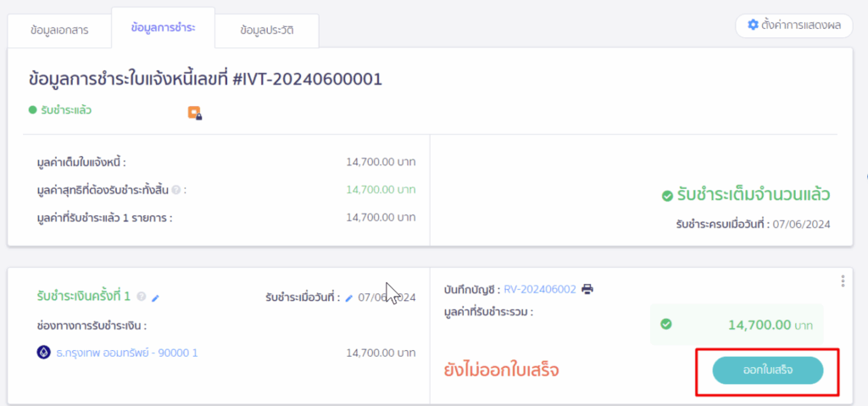Open the RV-202406002 journal link

point(540,288)
